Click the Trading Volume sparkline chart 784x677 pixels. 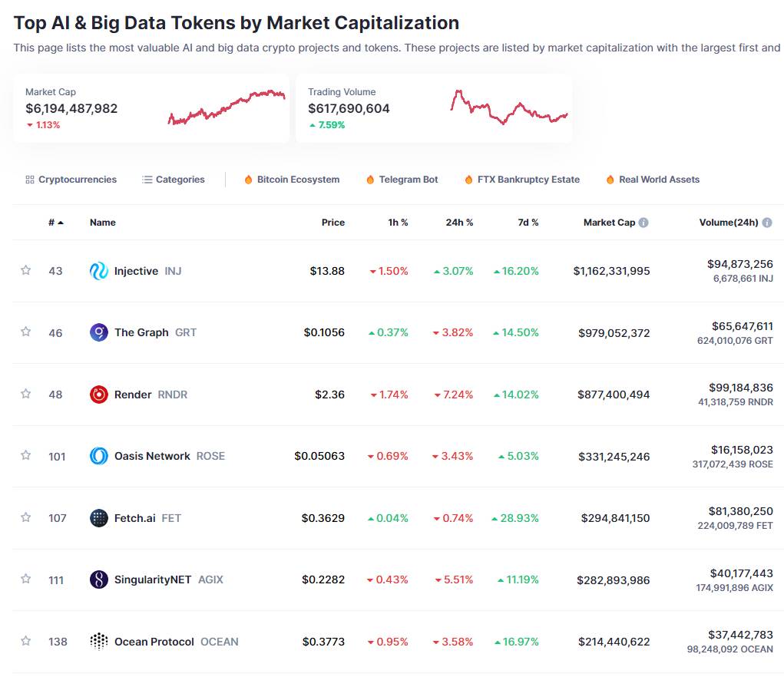pos(509,107)
